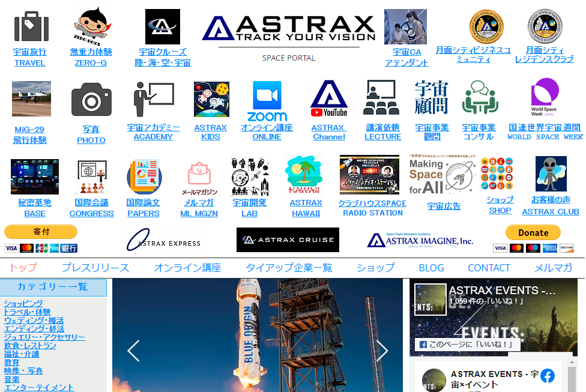Click the yellow Donate button
This screenshot has height=392, width=586.
(533, 233)
